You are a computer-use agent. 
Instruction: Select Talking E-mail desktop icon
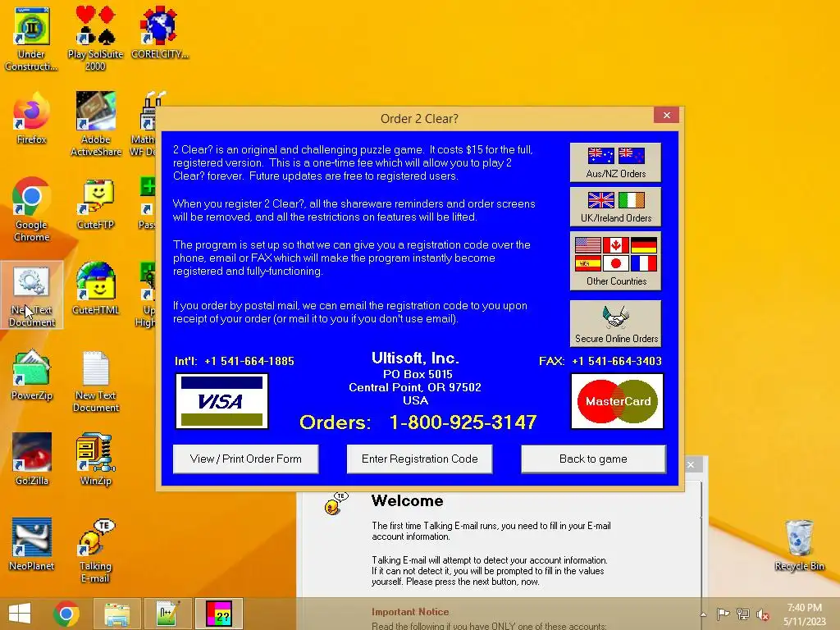pos(95,550)
